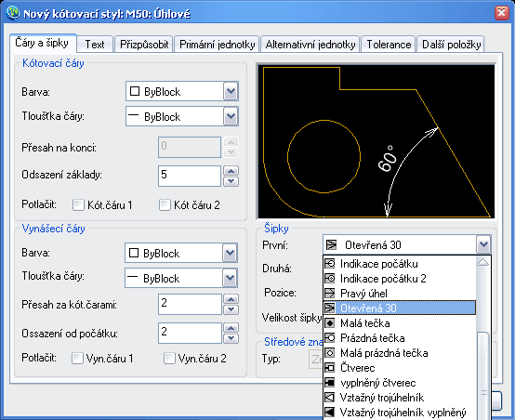Decrease the Přesah za kót.čarami value
This screenshot has width=515, height=420.
[x=231, y=309]
